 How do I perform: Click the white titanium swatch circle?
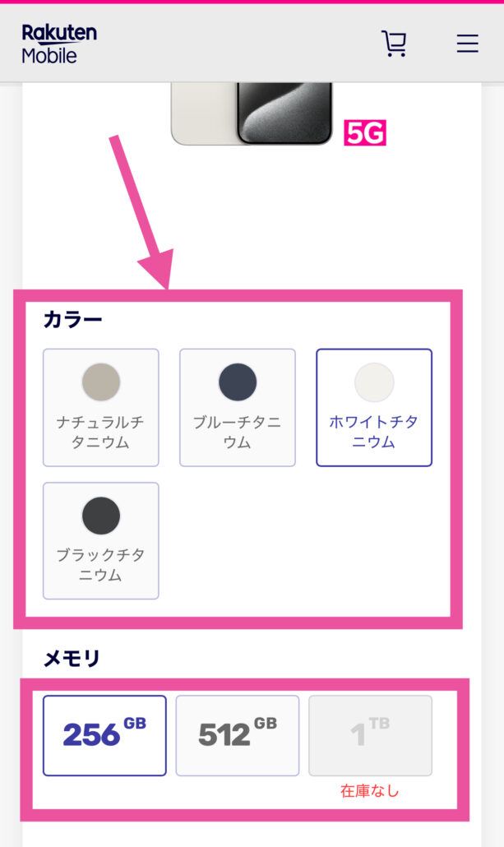(x=374, y=382)
